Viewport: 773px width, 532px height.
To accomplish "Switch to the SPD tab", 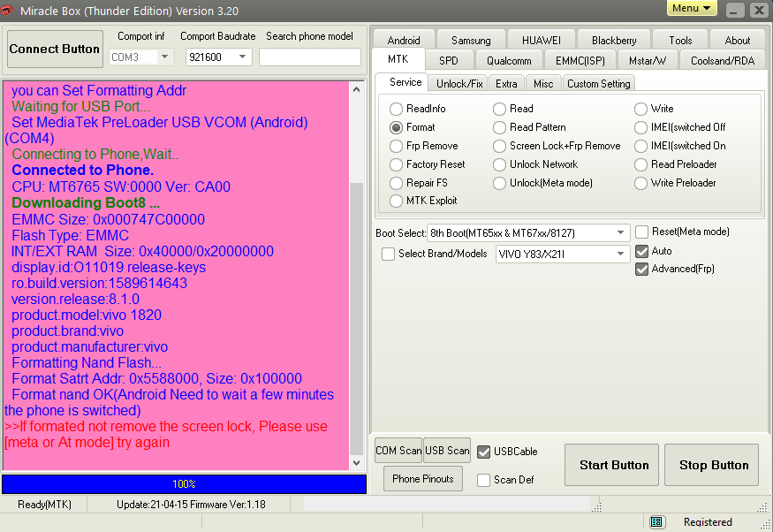I will tap(449, 61).
